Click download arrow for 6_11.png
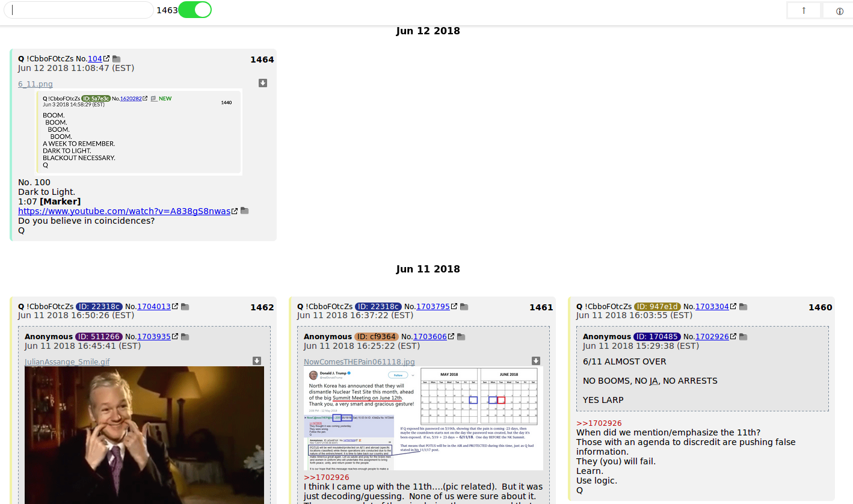 [x=263, y=83]
